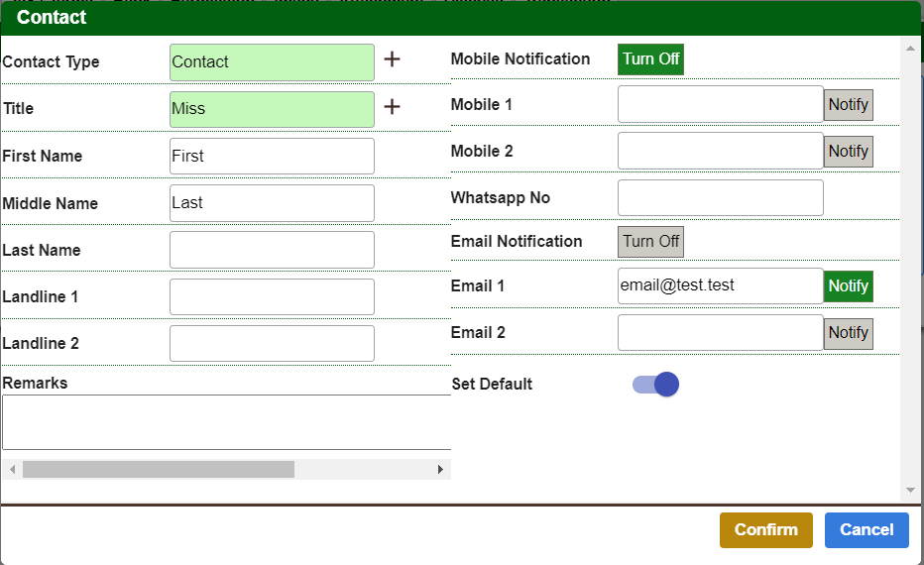Screen dimensions: 924x565
Task: Click the left arrow of horizontal scrollbar
Action: pos(12,469)
